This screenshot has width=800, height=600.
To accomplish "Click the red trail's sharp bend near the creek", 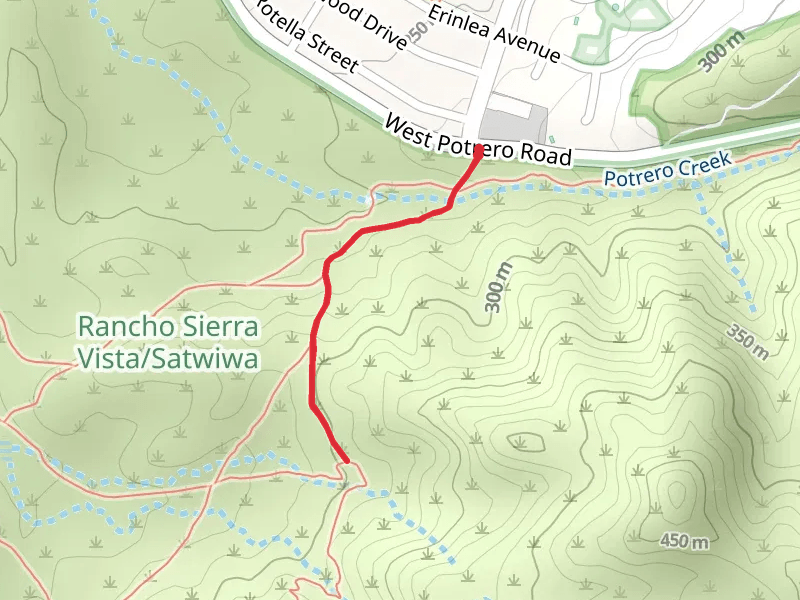I will point(449,206).
